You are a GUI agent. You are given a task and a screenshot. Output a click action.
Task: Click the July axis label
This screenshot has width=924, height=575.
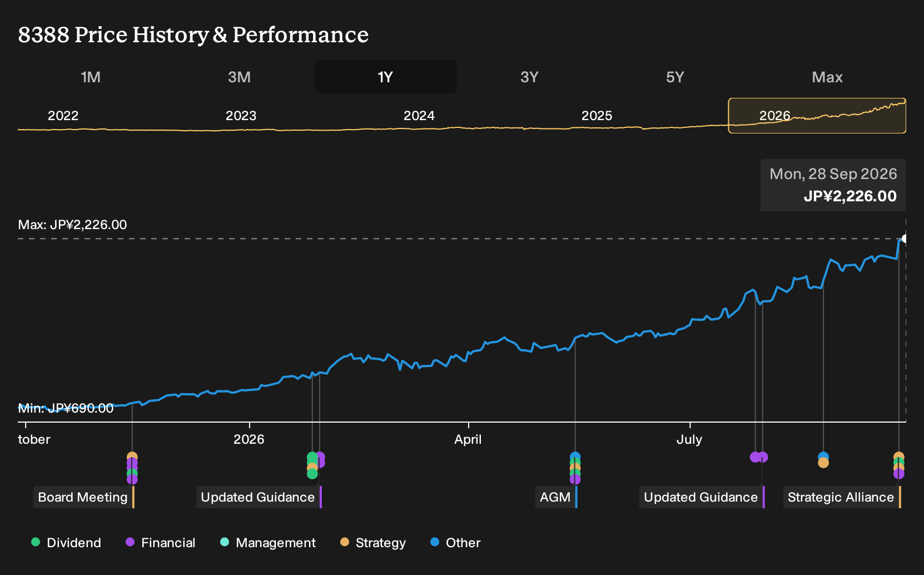point(689,439)
